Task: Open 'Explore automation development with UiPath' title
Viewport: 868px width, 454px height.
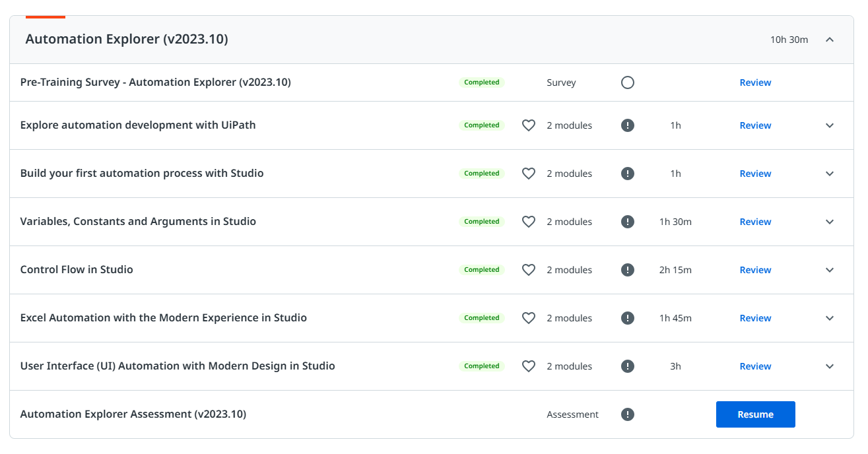Action: pyautogui.click(x=138, y=125)
